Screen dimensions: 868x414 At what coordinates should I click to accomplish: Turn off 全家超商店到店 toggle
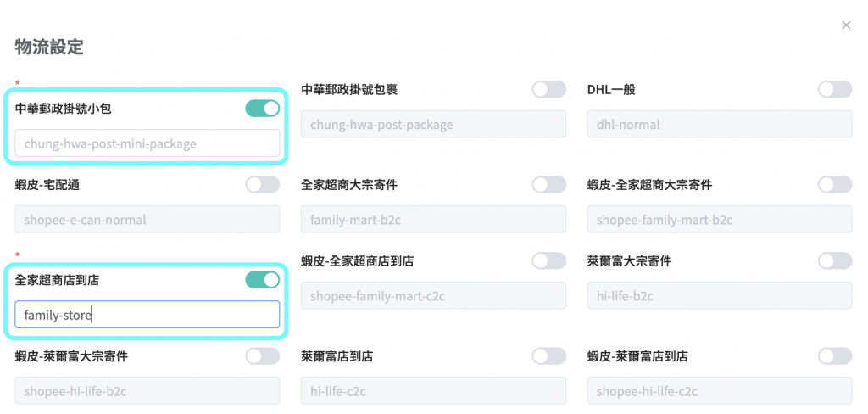263,280
